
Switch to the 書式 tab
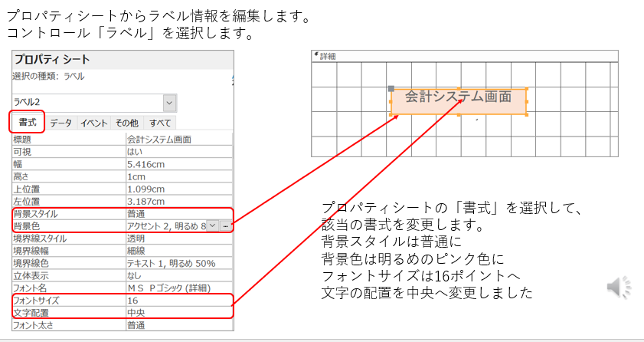pyautogui.click(x=27, y=123)
